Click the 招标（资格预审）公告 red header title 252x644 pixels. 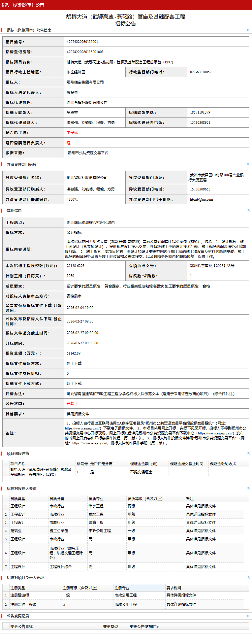pos(23,5)
